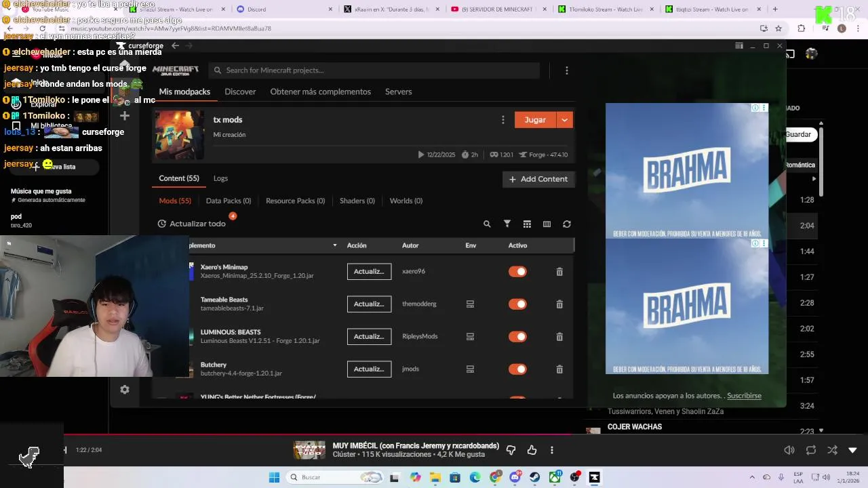Viewport: 868px width, 488px height.
Task: Select Shaders (0) tab
Action: (357, 201)
